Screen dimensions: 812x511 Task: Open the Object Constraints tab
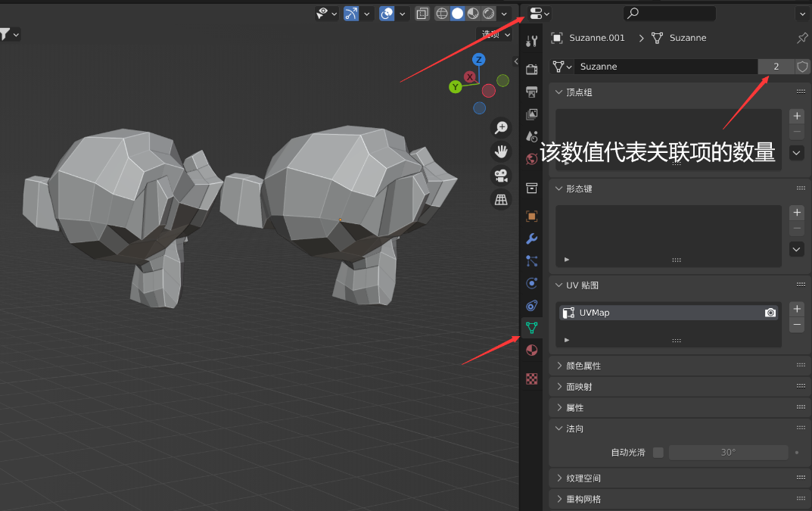click(531, 305)
